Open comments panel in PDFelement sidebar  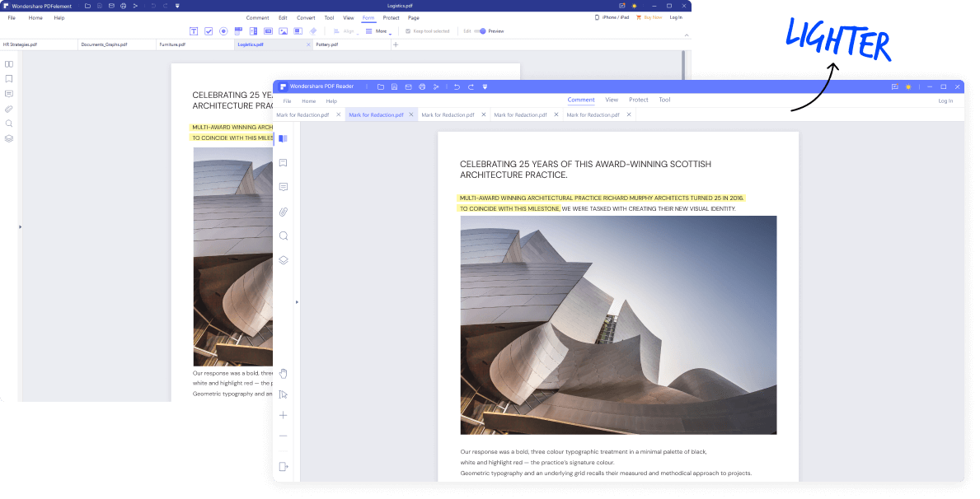tap(9, 94)
